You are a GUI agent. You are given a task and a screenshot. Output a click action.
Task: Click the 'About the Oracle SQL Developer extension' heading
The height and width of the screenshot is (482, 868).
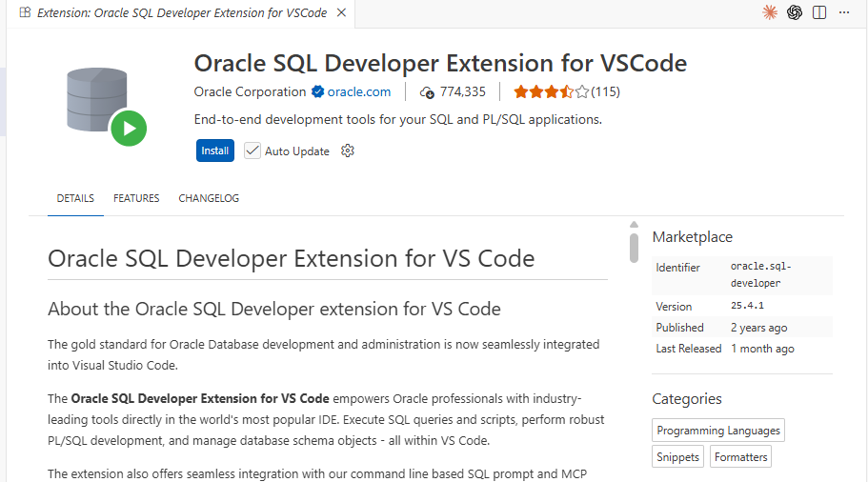tap(274, 309)
